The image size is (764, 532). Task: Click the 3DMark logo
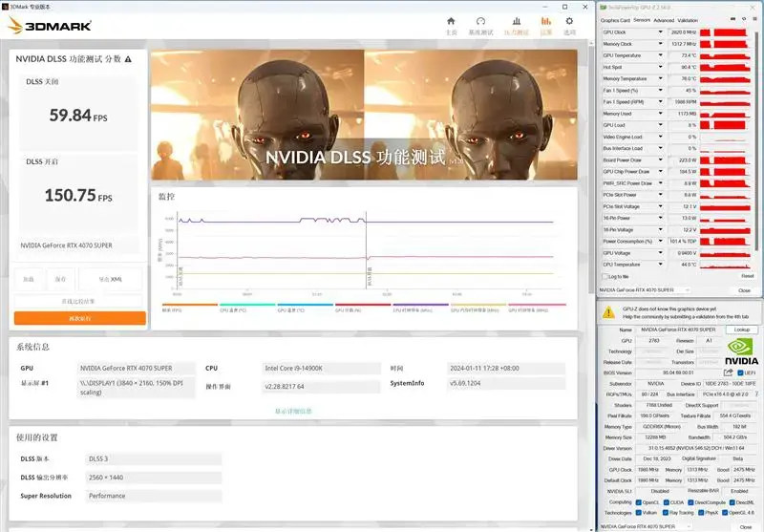tap(50, 26)
